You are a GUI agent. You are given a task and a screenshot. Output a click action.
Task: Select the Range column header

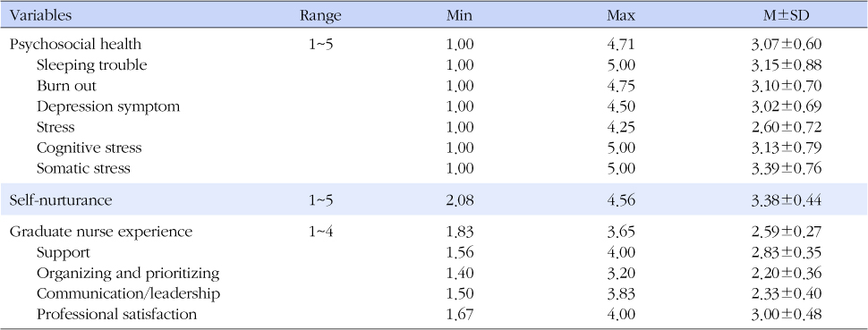(320, 16)
